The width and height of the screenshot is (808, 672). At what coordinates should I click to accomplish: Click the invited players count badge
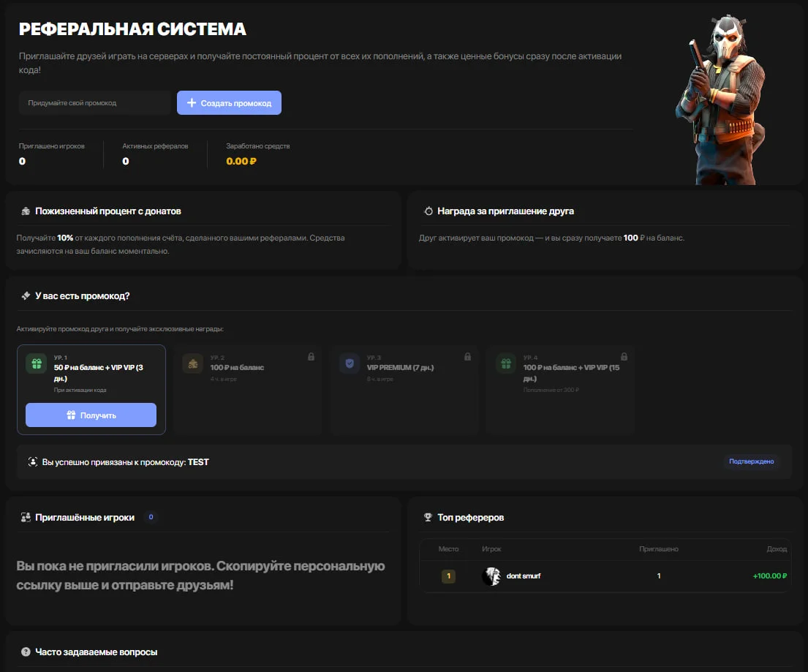(151, 517)
